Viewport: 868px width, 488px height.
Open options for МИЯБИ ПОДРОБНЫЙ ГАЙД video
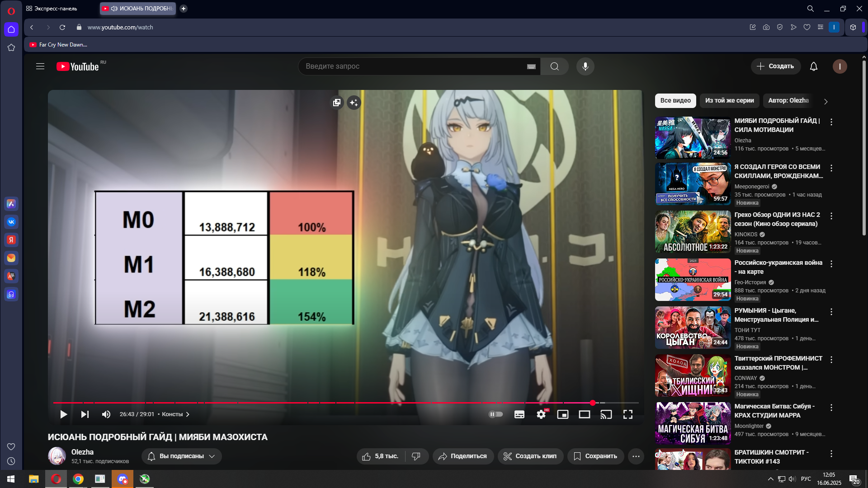pyautogui.click(x=831, y=122)
